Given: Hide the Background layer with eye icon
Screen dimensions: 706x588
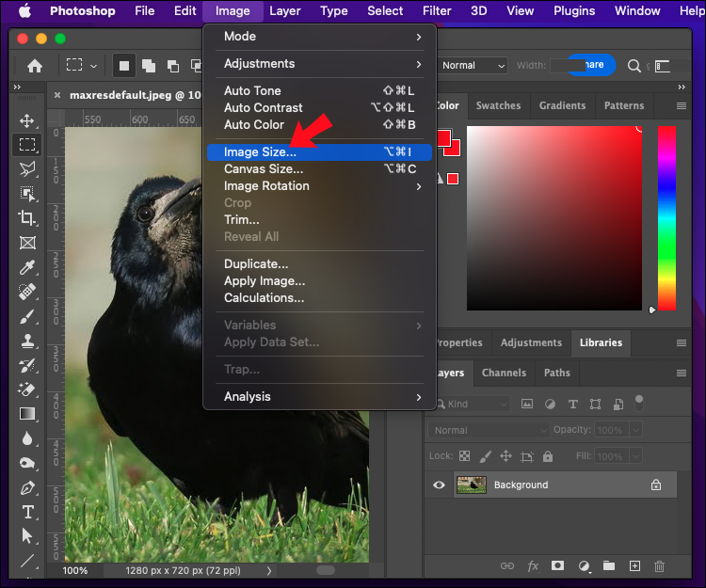Looking at the screenshot, I should tap(439, 485).
